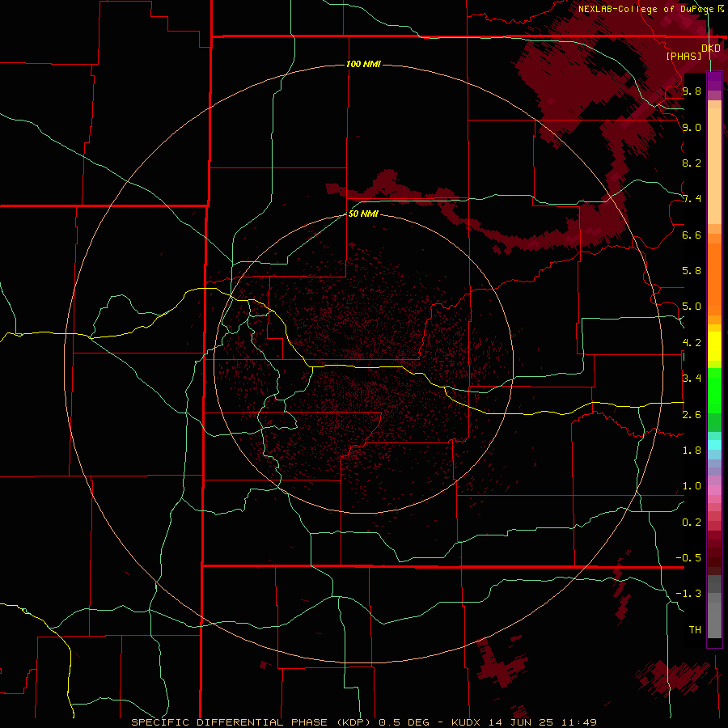Click the 8.2 value on color scale
This screenshot has width=728, height=728.
click(692, 163)
